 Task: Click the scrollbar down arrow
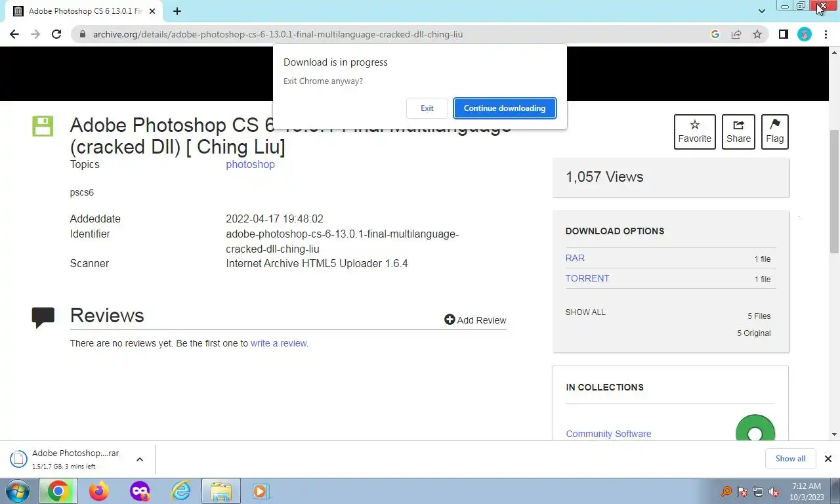pyautogui.click(x=835, y=434)
